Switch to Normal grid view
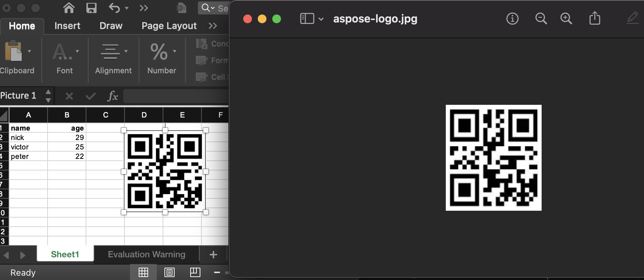Screen dimensions: 644x280 [143, 272]
